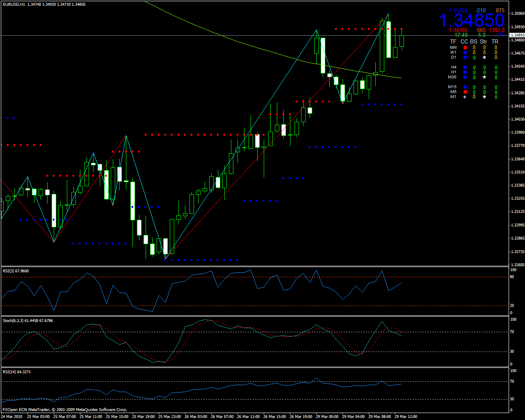This screenshot has width=525, height=420.
Task: Click the green up arrow in H4 row TR column
Action: point(495,67)
